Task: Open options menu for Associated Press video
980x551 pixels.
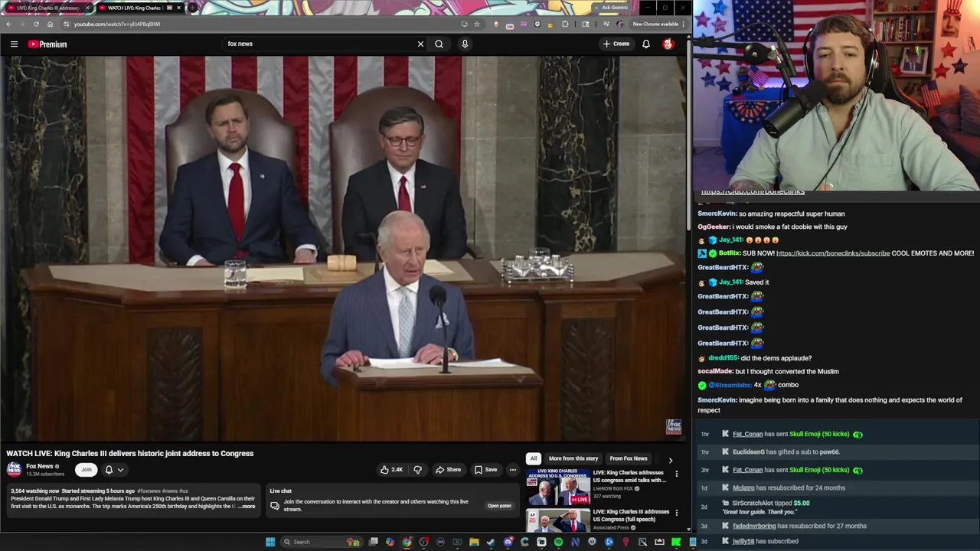Action: click(676, 513)
